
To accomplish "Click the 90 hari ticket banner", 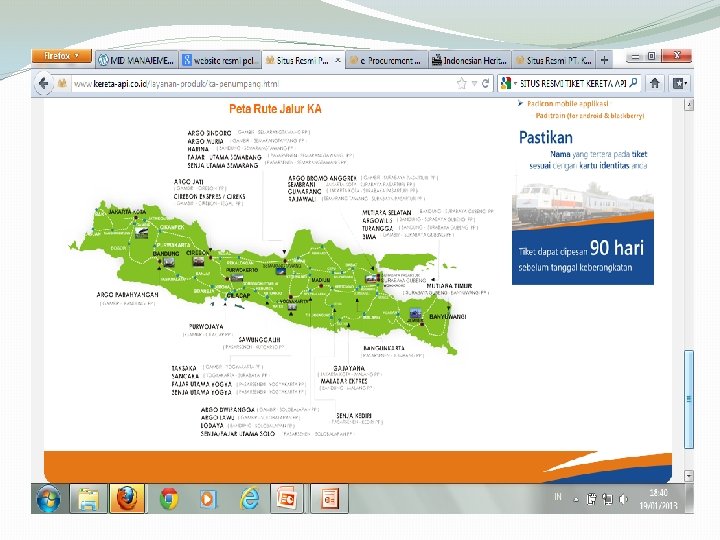I will click(x=583, y=232).
